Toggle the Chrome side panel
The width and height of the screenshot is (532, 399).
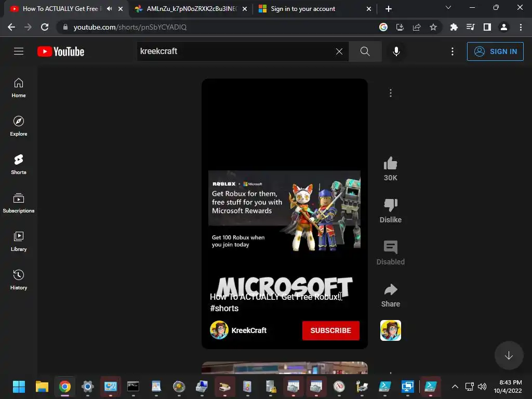click(x=487, y=27)
